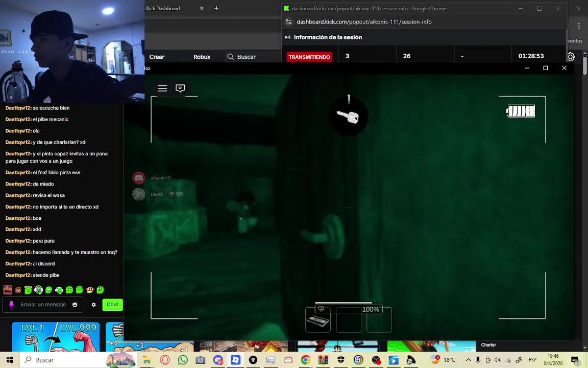Click the Discord overlay avatar for aikonic111
The height and width of the screenshot is (368, 588).
pos(139,178)
